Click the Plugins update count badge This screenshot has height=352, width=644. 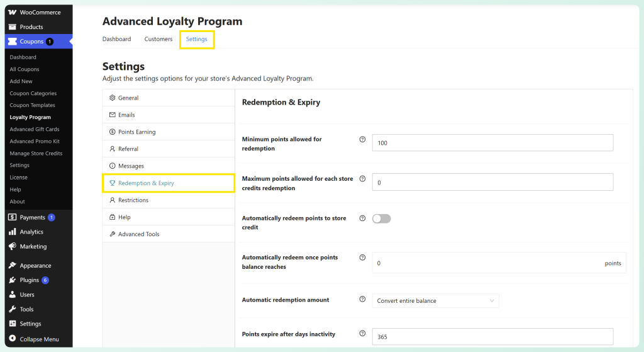(45, 280)
